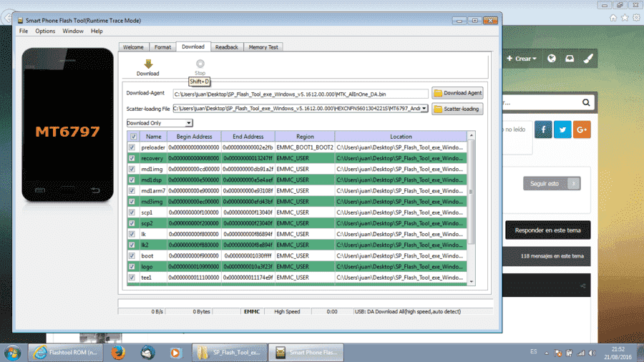Toggle the select-all header checkbox

[134, 136]
